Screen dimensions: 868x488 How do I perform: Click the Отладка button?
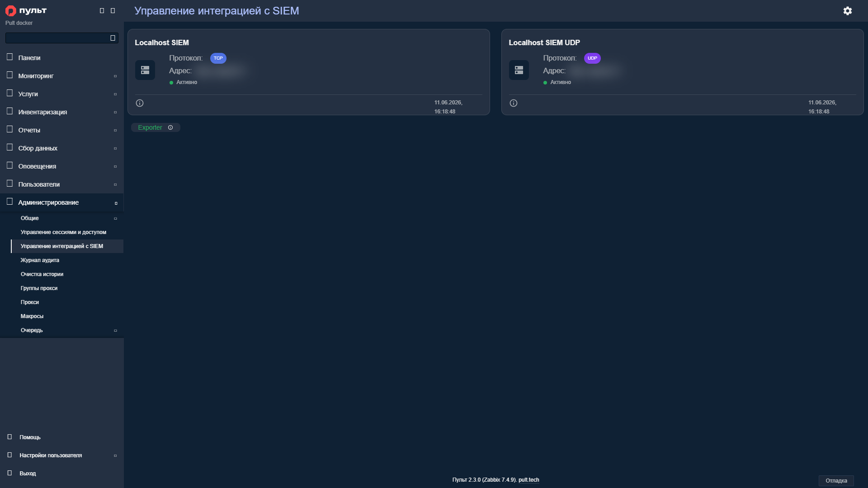(x=836, y=480)
